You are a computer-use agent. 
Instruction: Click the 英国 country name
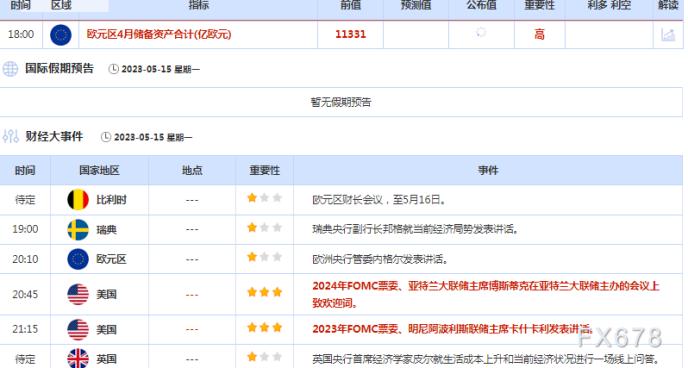coord(107,359)
